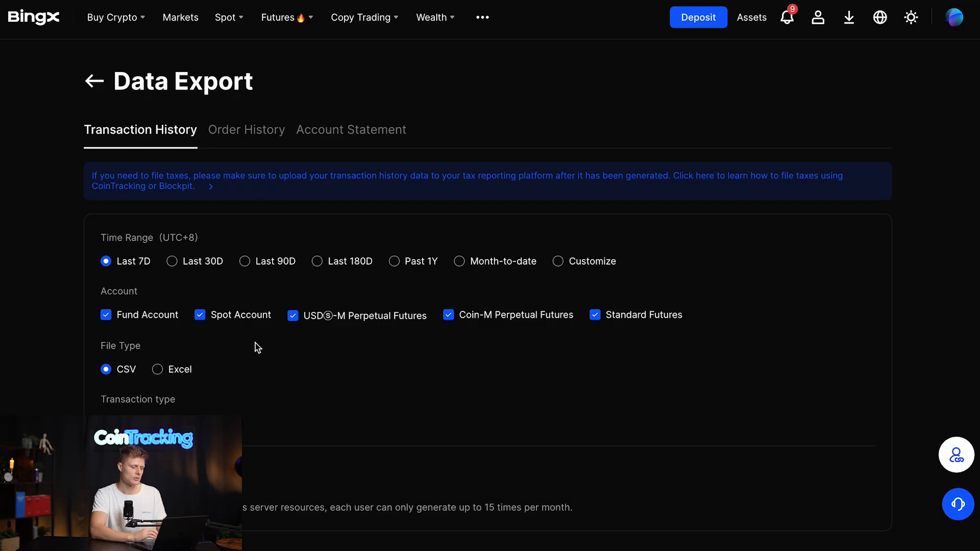Switch to the Order History tab
The width and height of the screenshot is (980, 551).
[247, 130]
